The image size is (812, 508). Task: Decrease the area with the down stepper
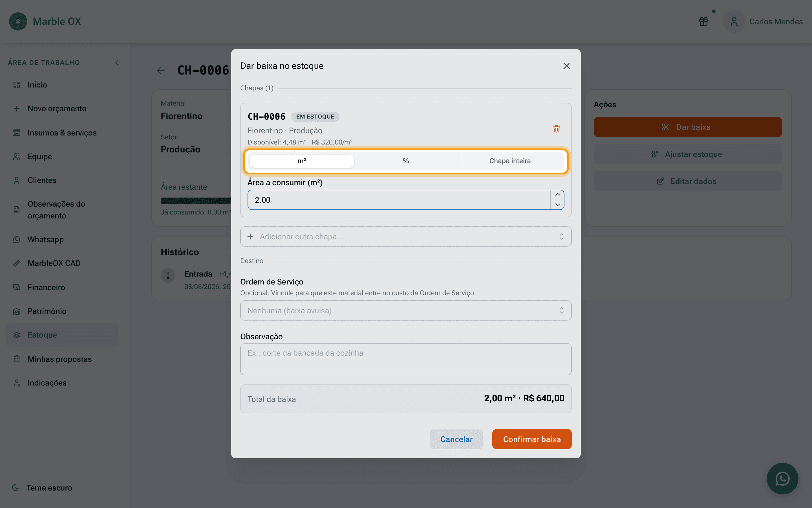[557, 205]
